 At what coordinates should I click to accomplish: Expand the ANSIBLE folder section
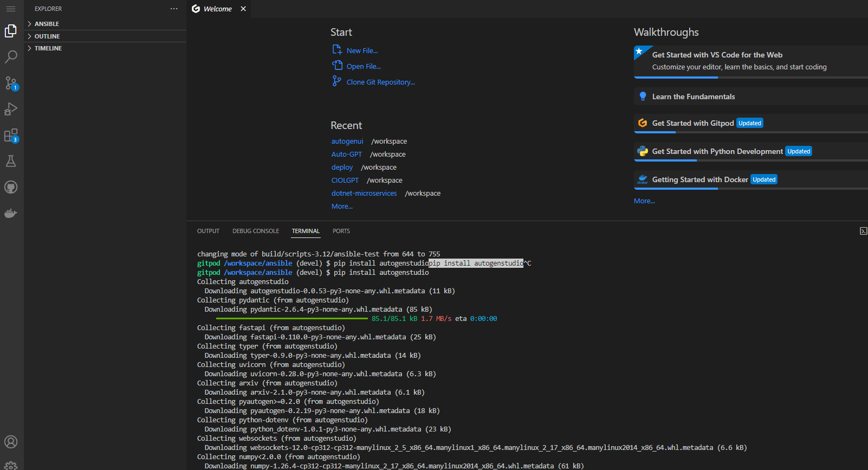pyautogui.click(x=105, y=24)
